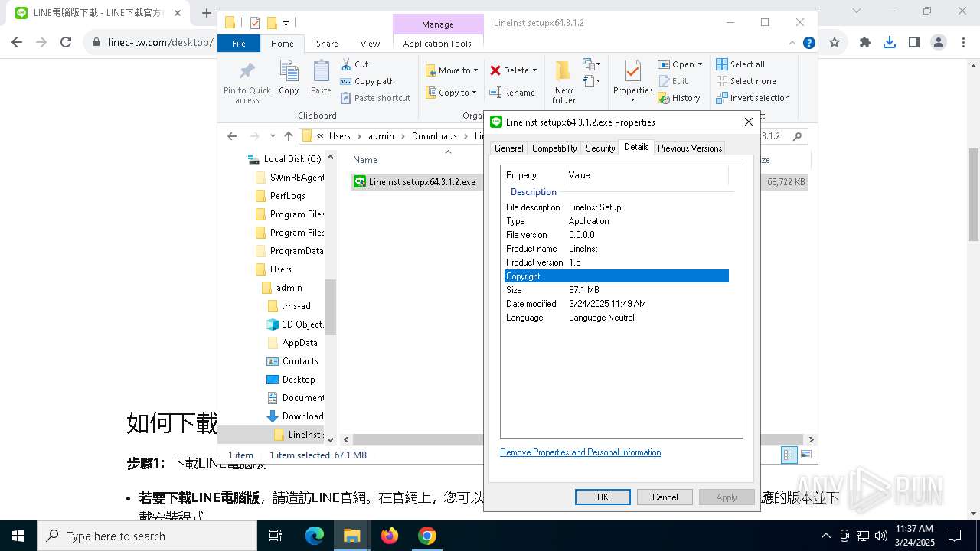Viewport: 980px width, 551px height.
Task: Click Cancel in Properties dialog
Action: pos(665,497)
